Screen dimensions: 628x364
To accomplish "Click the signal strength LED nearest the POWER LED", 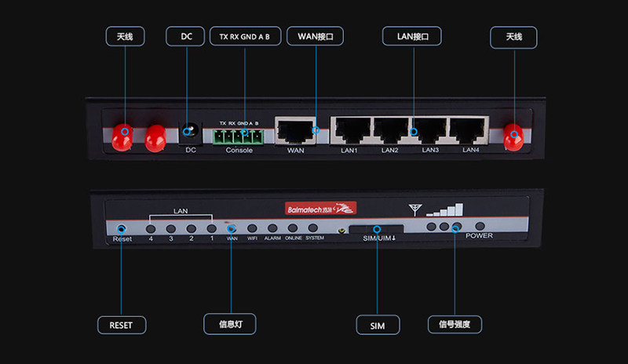I will tap(457, 226).
